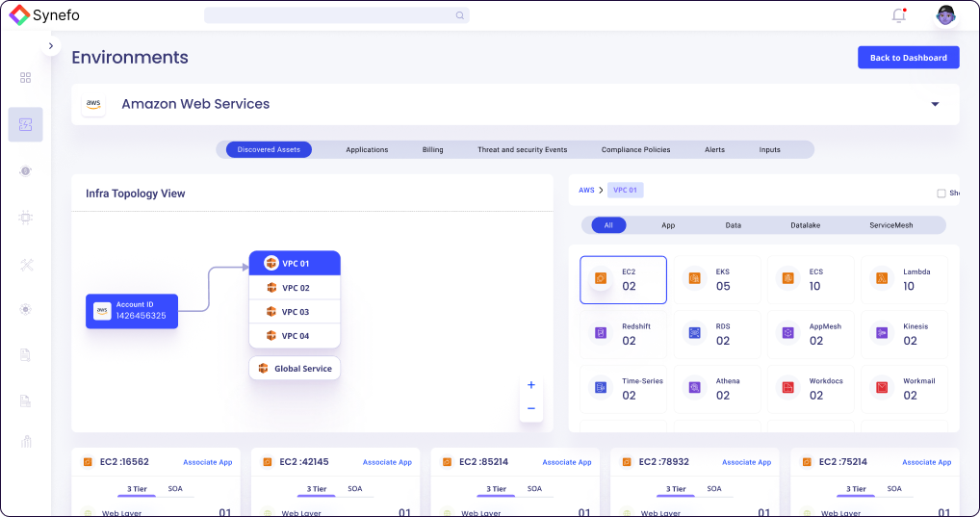
Task: Select the Discovered Assets tab
Action: pyautogui.click(x=269, y=149)
